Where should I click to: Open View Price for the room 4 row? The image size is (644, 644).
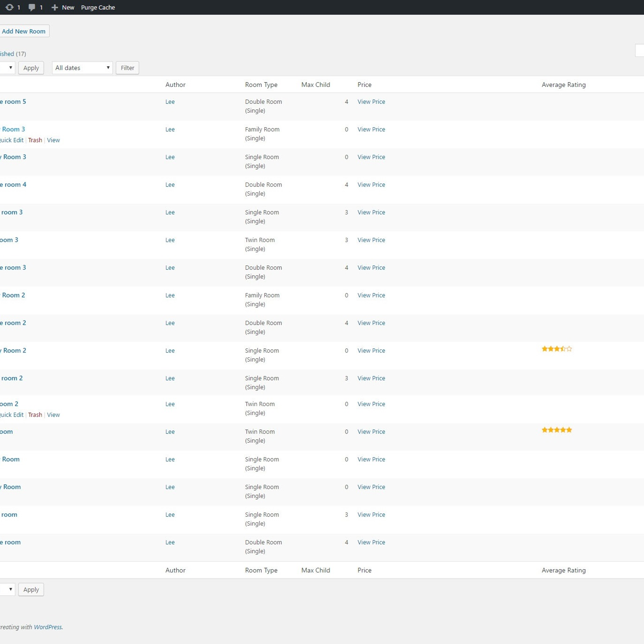(371, 184)
